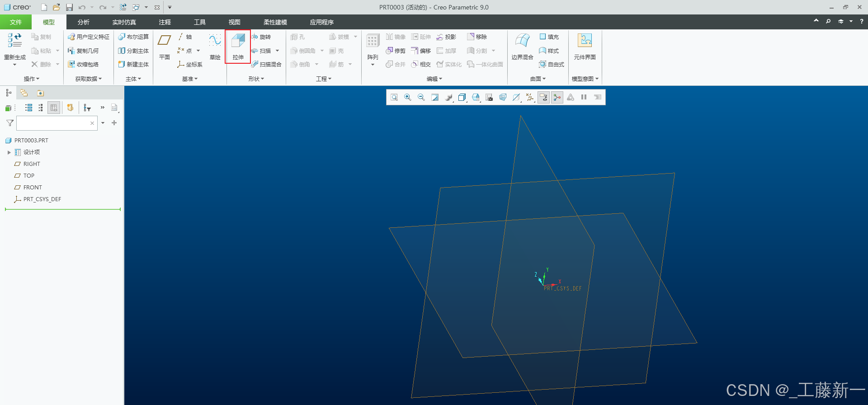Toggle tree columns display in model tree toolbar

(54, 108)
